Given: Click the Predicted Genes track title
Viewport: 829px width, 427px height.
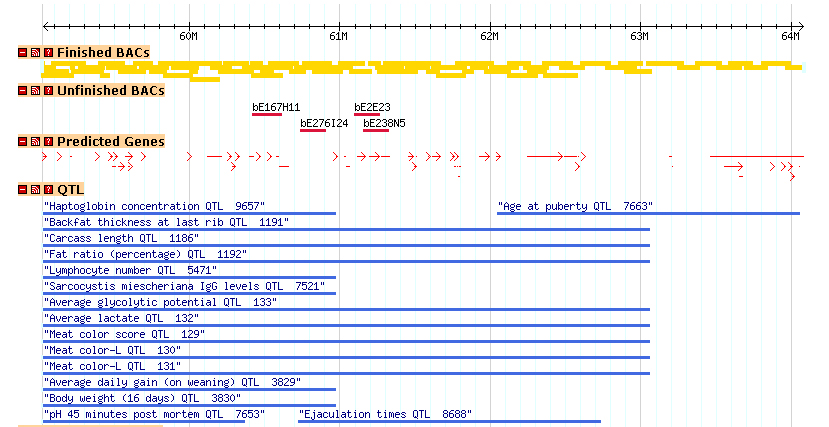Looking at the screenshot, I should [x=110, y=142].
